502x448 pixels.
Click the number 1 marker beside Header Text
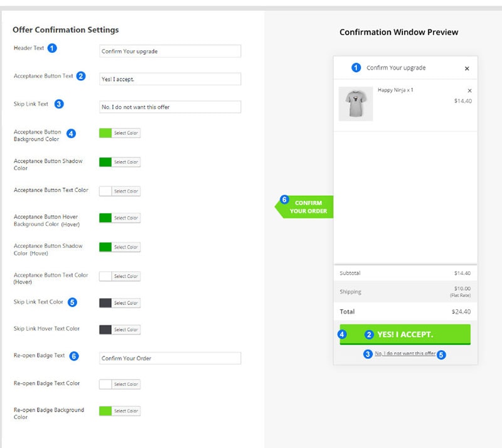pos(52,48)
